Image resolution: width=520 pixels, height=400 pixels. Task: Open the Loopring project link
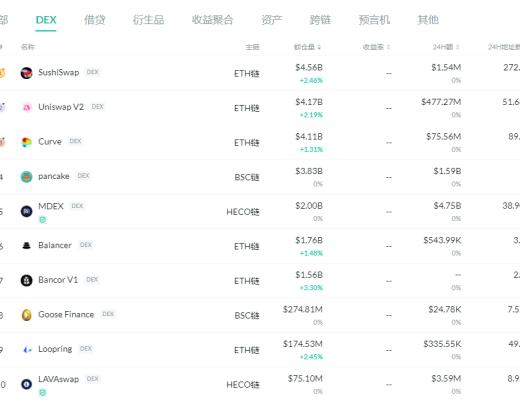coord(55,349)
